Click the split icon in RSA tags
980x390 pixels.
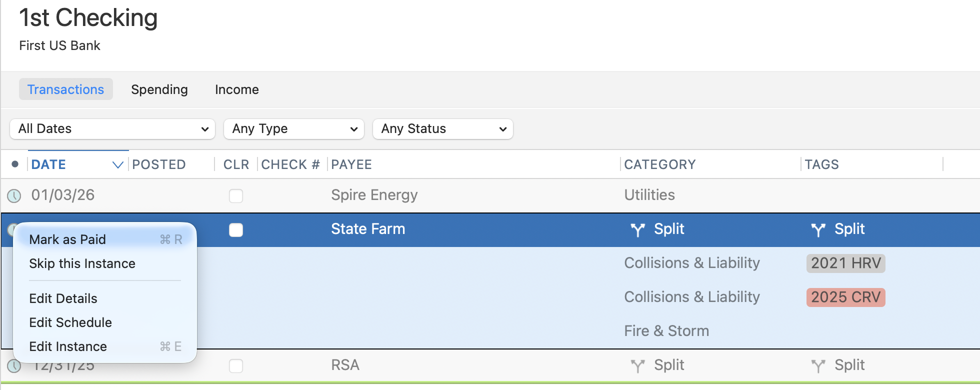click(x=818, y=366)
